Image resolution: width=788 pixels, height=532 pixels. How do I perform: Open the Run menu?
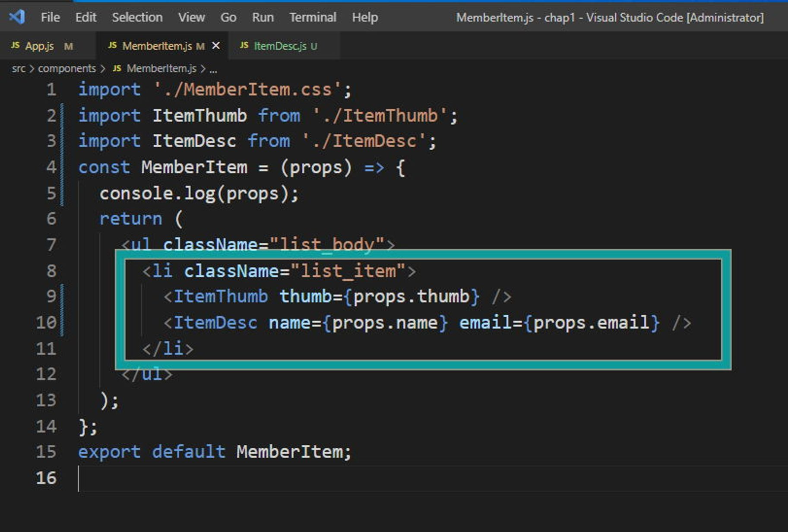[x=263, y=17]
